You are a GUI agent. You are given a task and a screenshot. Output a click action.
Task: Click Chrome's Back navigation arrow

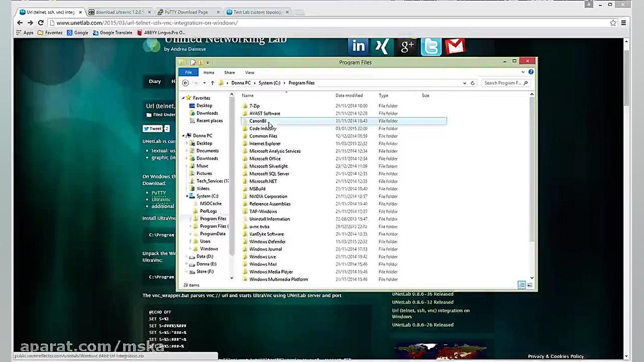coord(20,23)
